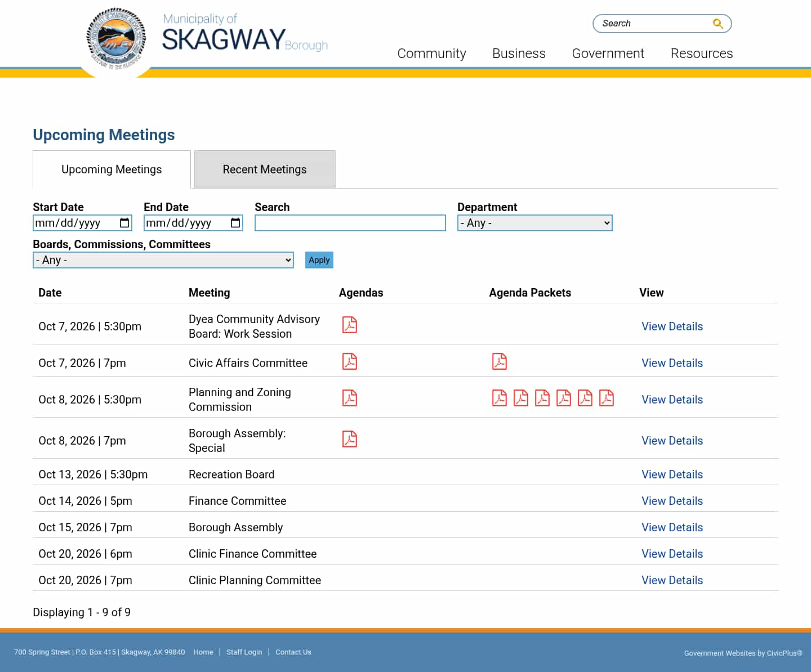This screenshot has height=672, width=811.
Task: Open the Contact Us footer link
Action: 293,652
